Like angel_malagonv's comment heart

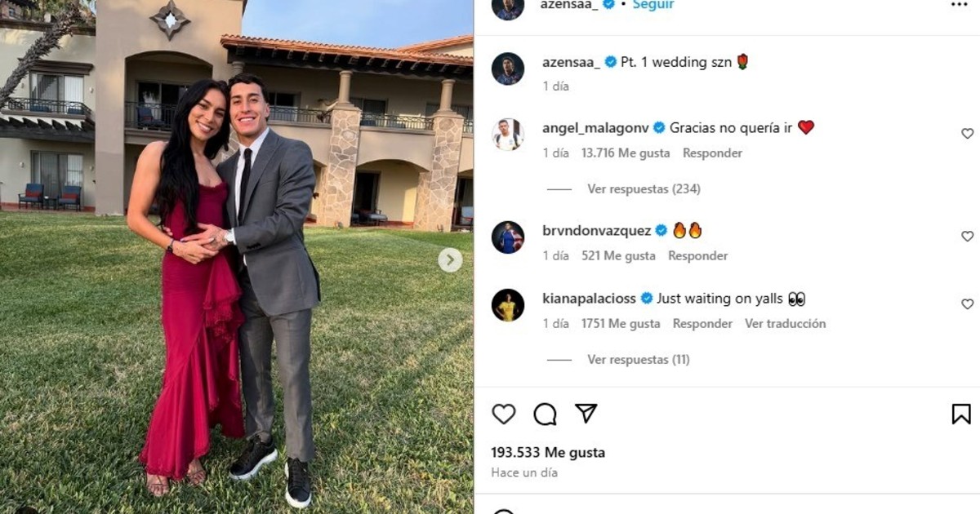click(x=967, y=134)
